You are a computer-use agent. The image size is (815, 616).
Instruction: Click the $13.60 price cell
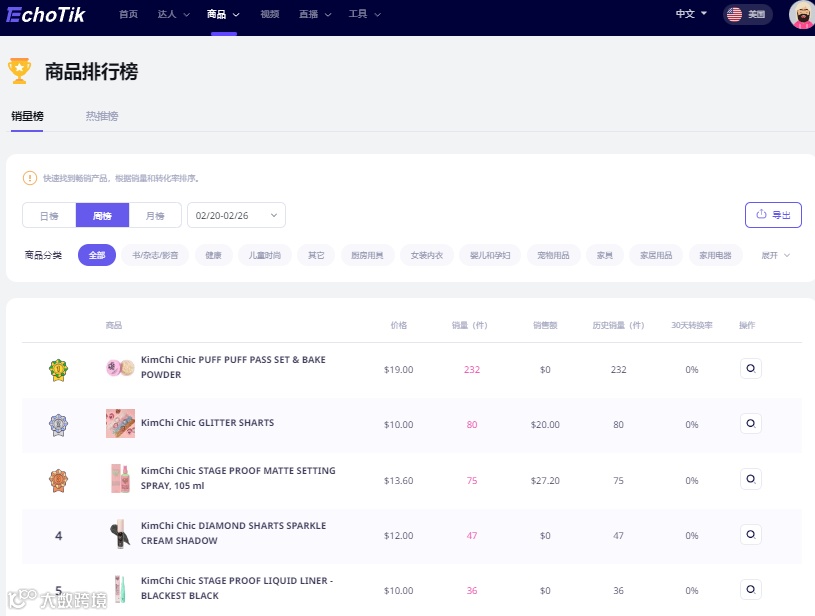(x=399, y=481)
